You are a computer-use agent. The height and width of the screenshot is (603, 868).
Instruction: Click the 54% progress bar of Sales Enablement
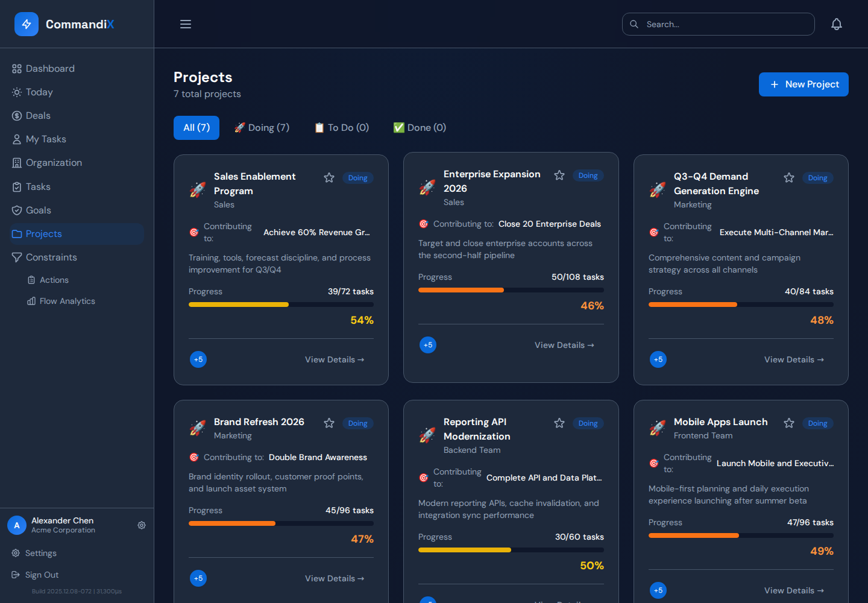pos(281,305)
